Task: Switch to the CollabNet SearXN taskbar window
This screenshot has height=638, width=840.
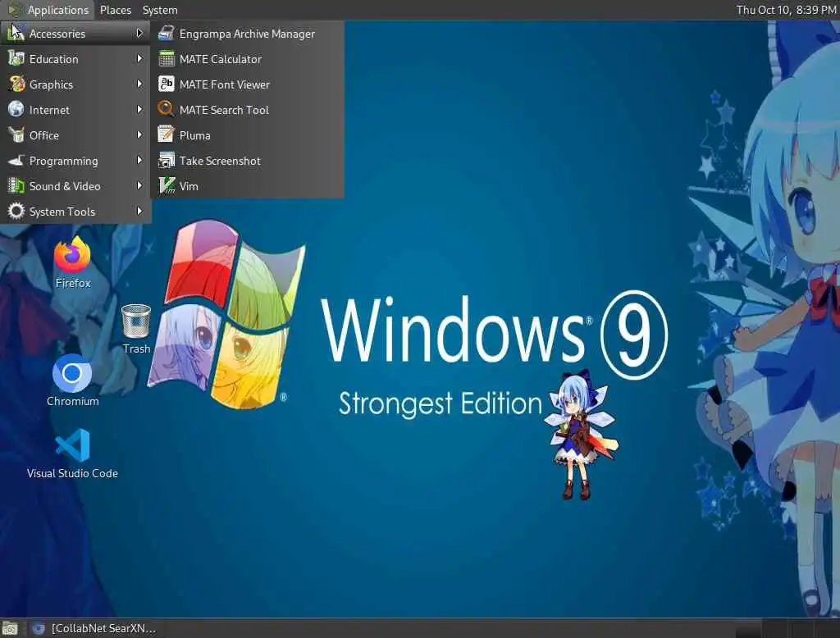Action: point(94,628)
